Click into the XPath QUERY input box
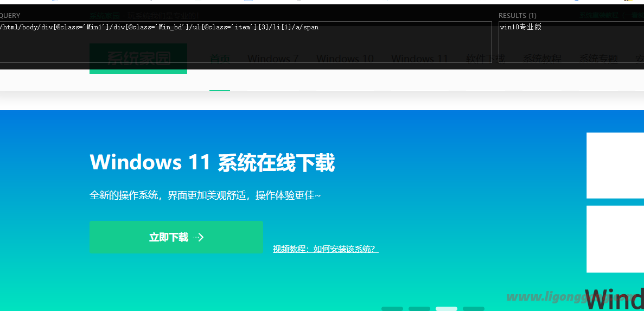The height and width of the screenshot is (311, 644). point(244,42)
